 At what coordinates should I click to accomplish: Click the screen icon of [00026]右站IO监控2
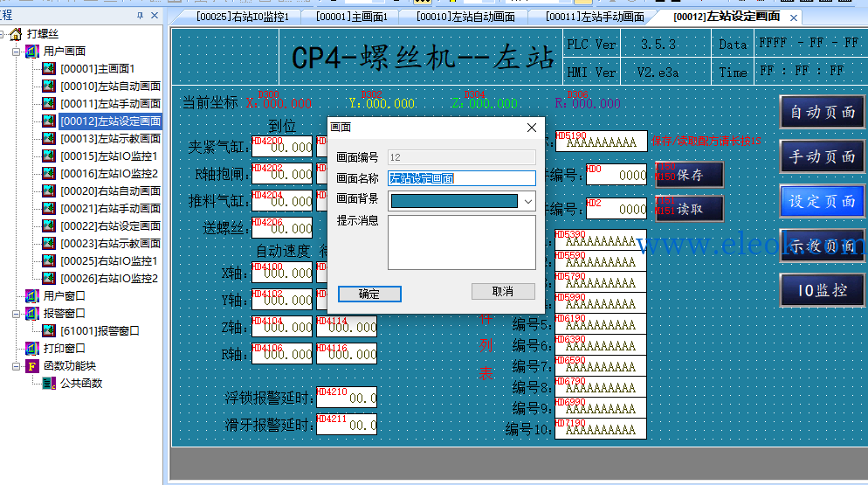coord(49,278)
